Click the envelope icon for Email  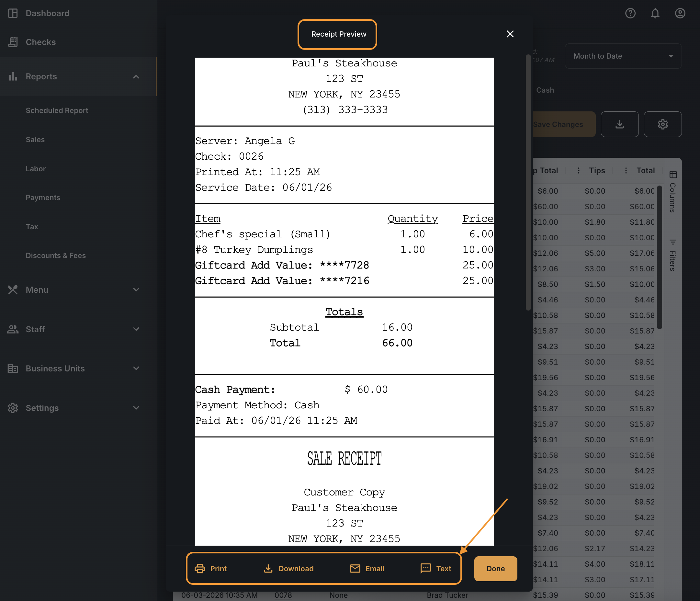(x=355, y=569)
